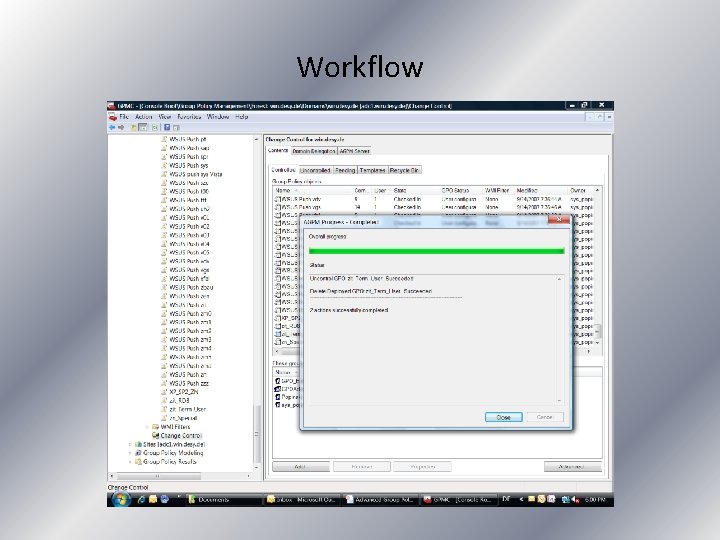Expand the Sites tree node
720x540 pixels.
coord(130,444)
